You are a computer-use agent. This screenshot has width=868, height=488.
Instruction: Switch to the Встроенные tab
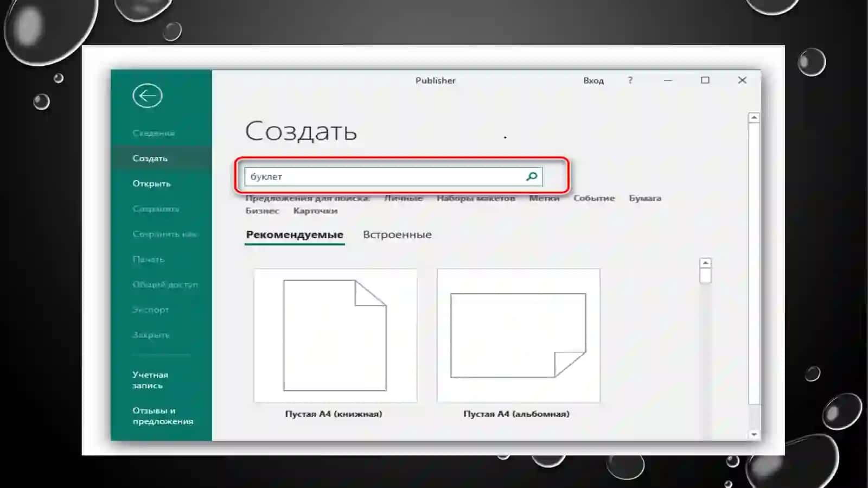tap(397, 235)
